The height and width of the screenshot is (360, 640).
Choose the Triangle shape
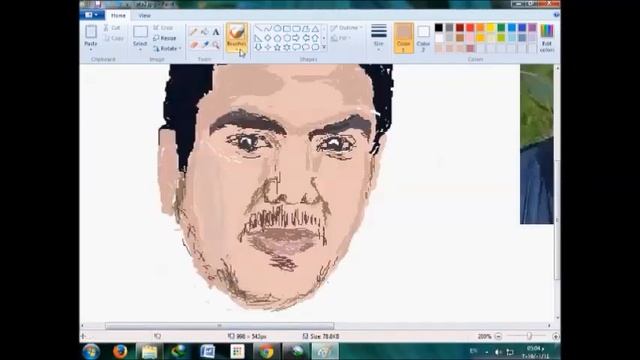tap(315, 29)
